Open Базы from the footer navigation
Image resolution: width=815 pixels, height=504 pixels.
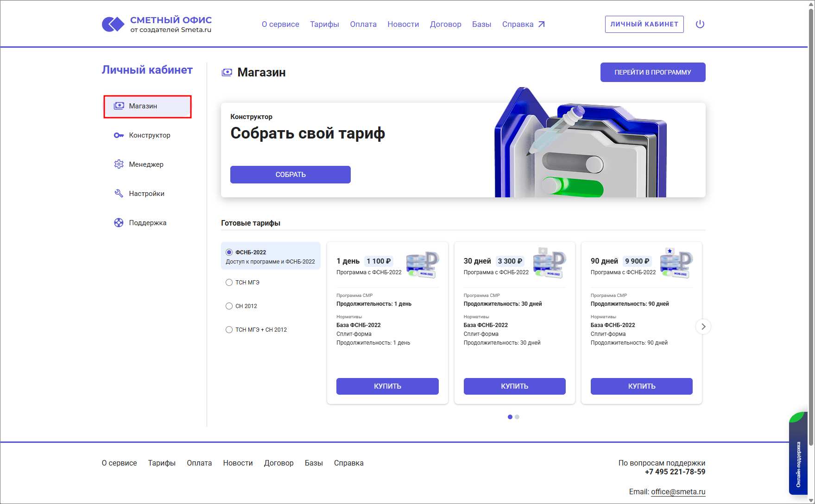314,463
